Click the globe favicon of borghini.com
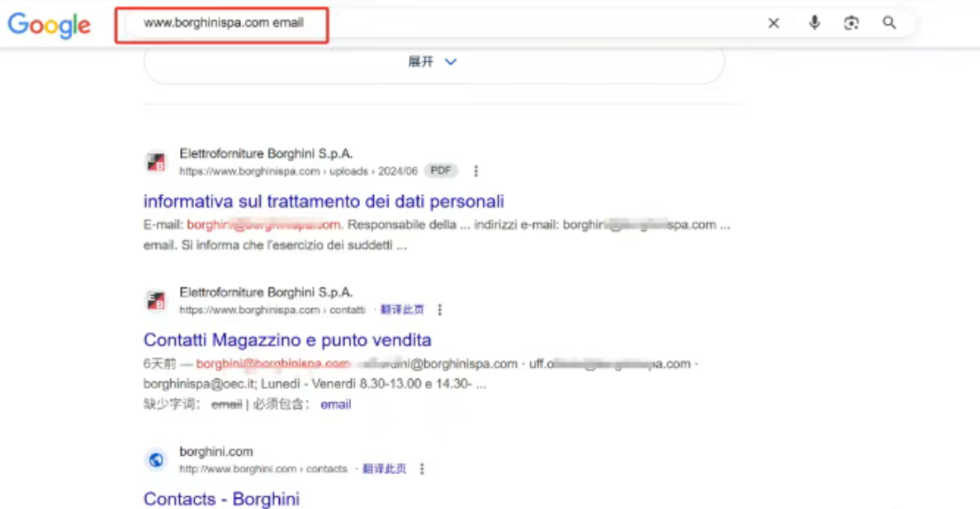The width and height of the screenshot is (980, 509). [156, 460]
